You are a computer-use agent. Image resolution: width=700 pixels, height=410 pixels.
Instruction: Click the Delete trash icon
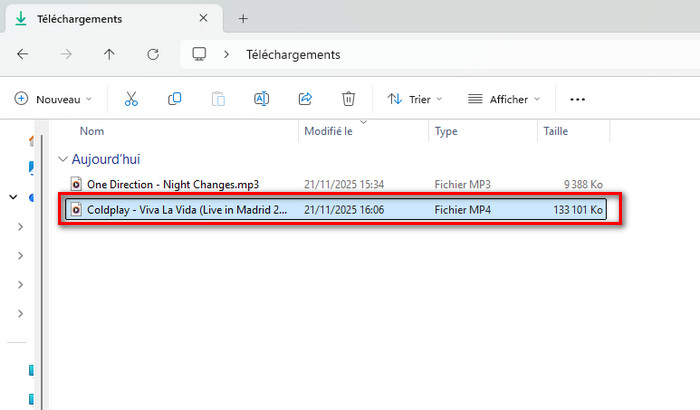pos(348,99)
